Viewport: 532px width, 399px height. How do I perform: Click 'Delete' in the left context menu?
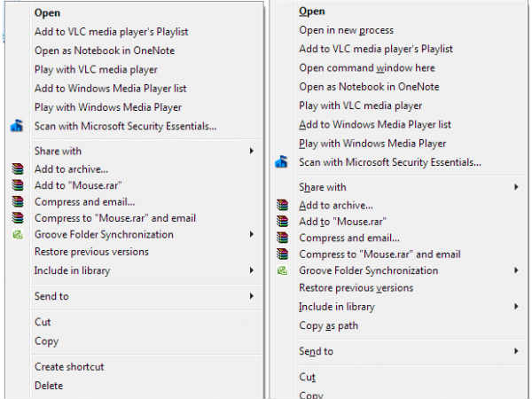(x=49, y=386)
